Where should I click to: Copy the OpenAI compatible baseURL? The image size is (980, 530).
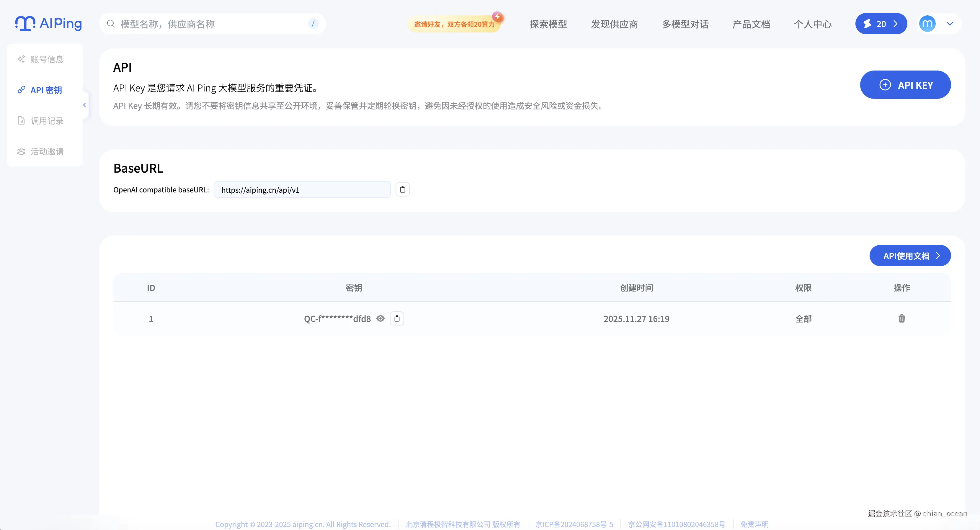point(402,189)
